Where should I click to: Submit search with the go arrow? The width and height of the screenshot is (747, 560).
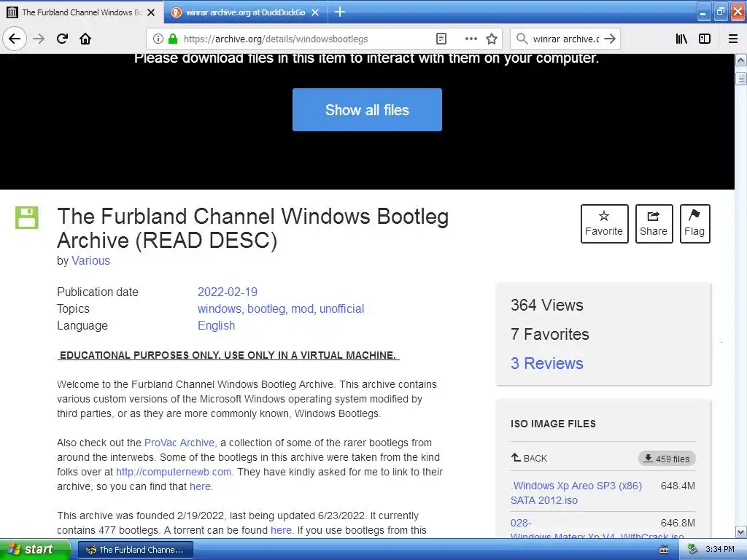610,39
